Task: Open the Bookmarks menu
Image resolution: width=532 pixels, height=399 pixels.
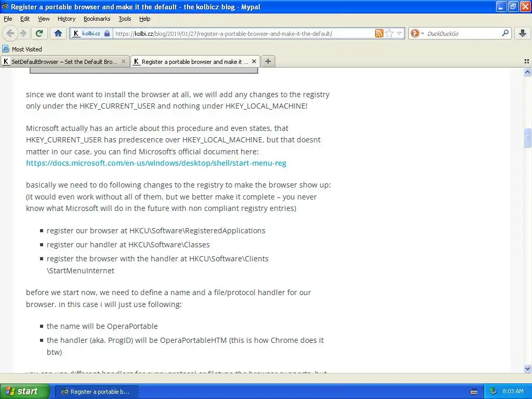Action: 97,19
